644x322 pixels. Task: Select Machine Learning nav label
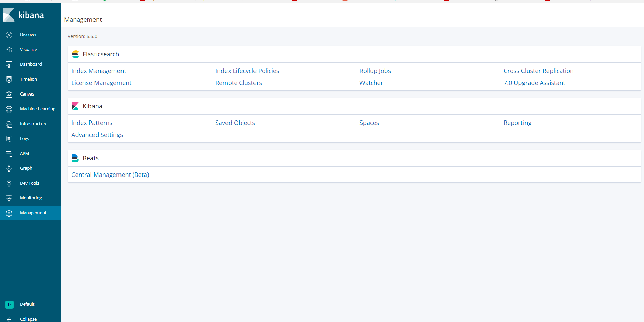(37, 109)
